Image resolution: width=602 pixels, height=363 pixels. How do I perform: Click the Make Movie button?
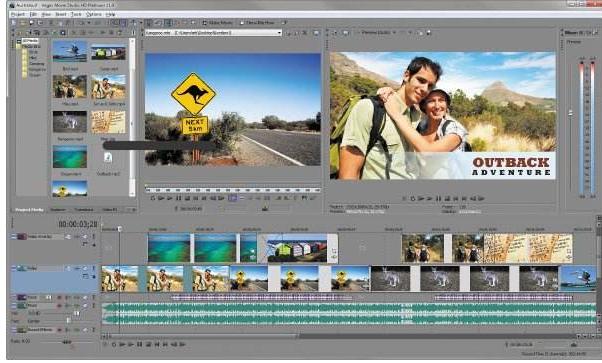[x=218, y=23]
